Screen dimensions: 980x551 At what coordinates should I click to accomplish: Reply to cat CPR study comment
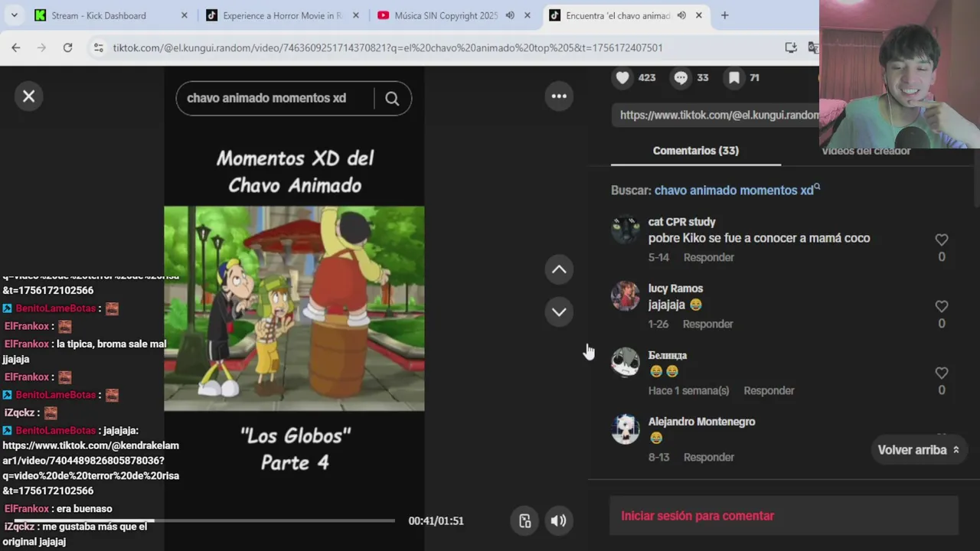(708, 257)
